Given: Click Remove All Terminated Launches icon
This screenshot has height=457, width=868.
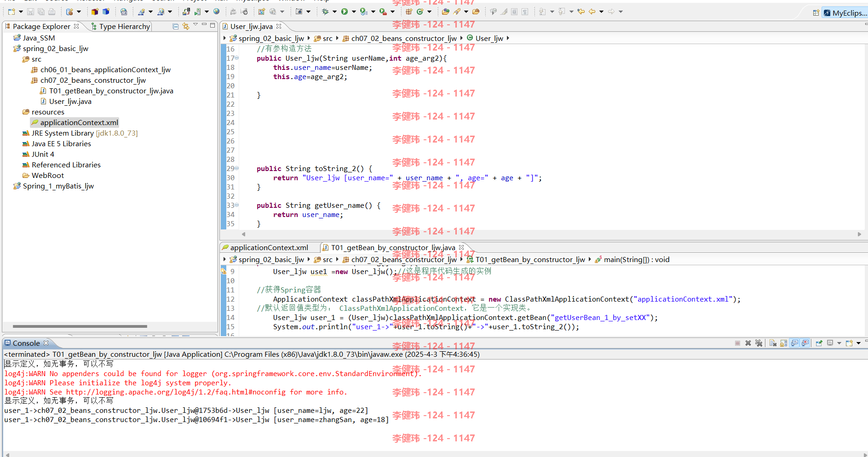Looking at the screenshot, I should [759, 343].
